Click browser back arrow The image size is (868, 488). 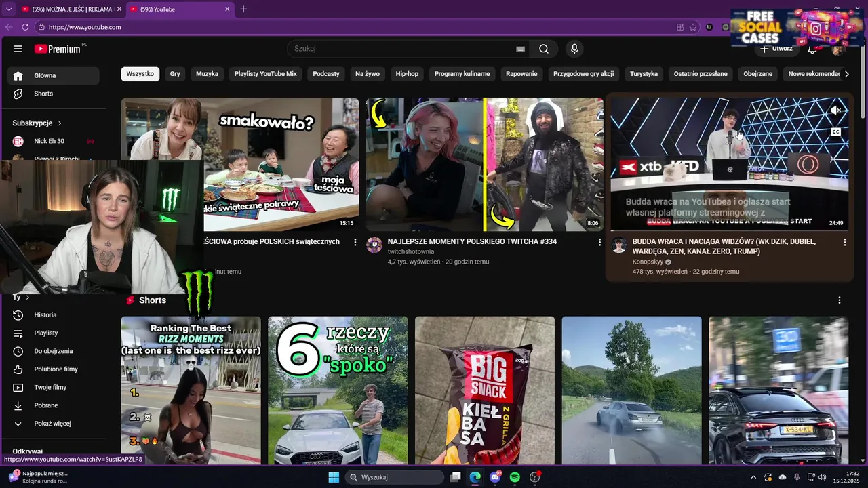(9, 27)
